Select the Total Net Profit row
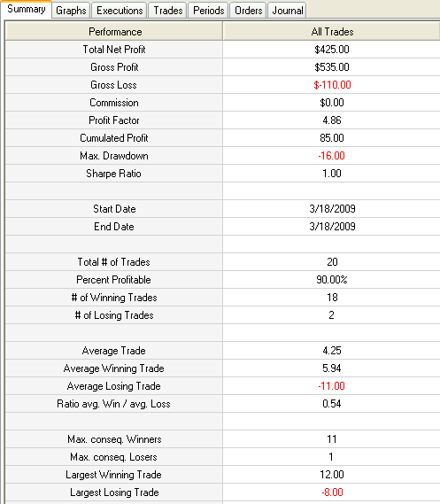 222,50
